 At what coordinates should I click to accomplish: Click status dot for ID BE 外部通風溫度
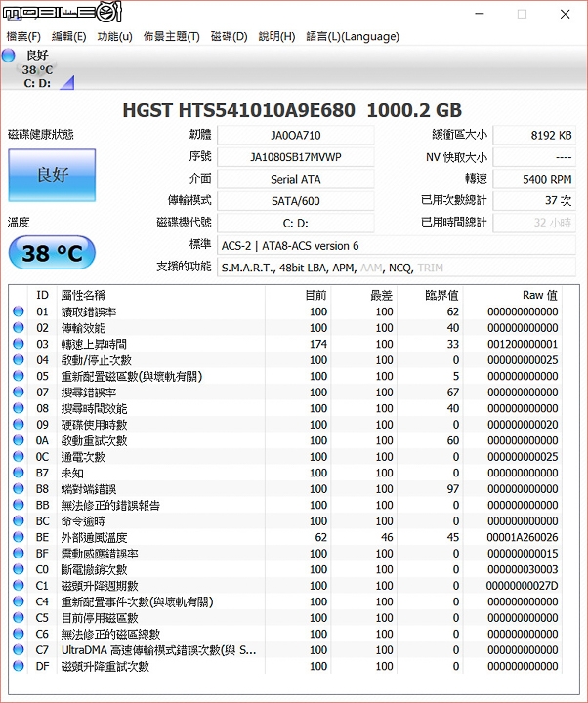pyautogui.click(x=19, y=537)
